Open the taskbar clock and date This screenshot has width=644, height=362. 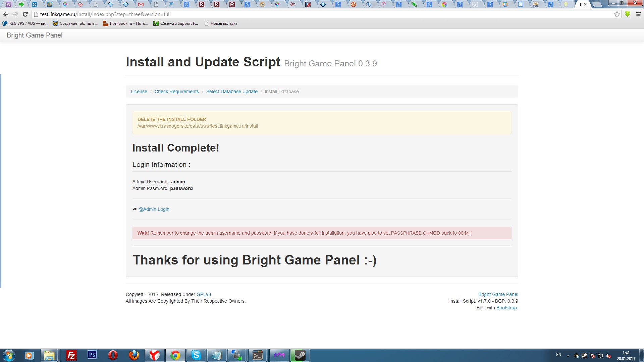626,356
